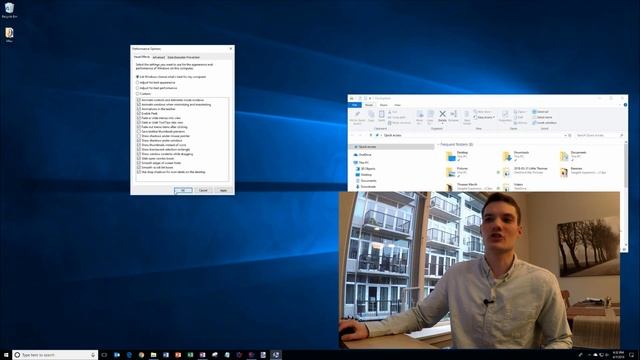Click Pin to Quick access in Explorer ribbon
Viewport: 640px width, 360px height.
[x=357, y=116]
